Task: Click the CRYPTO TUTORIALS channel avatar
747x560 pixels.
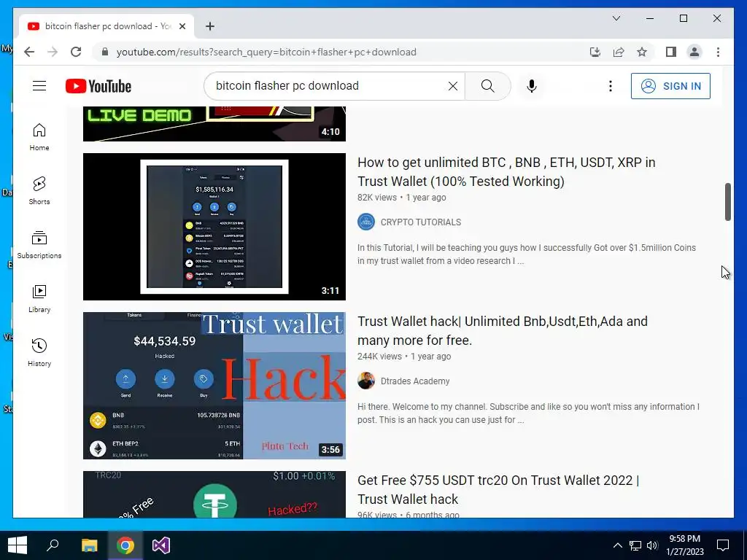Action: pos(366,222)
